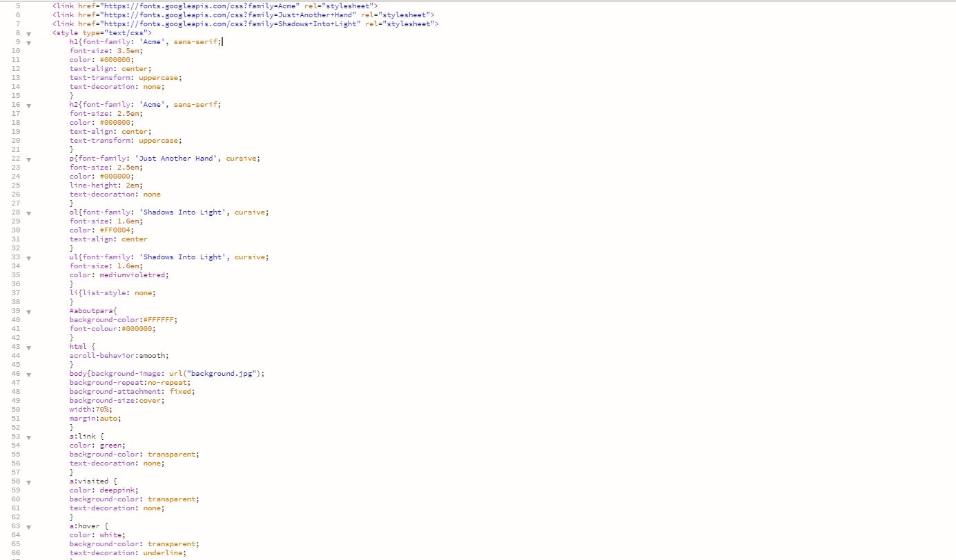The image size is (956, 560).
Task: Click 'color: deeppink;' in a:visited rule
Action: (x=104, y=490)
